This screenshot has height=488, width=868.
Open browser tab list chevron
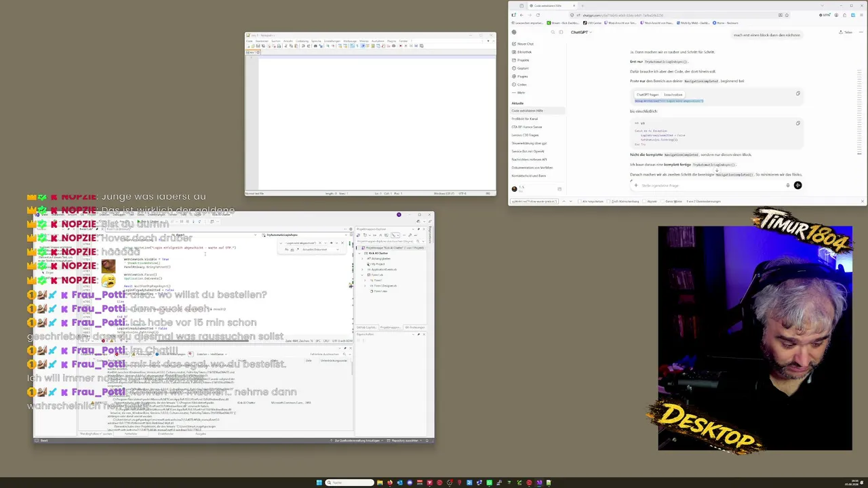[x=823, y=5]
